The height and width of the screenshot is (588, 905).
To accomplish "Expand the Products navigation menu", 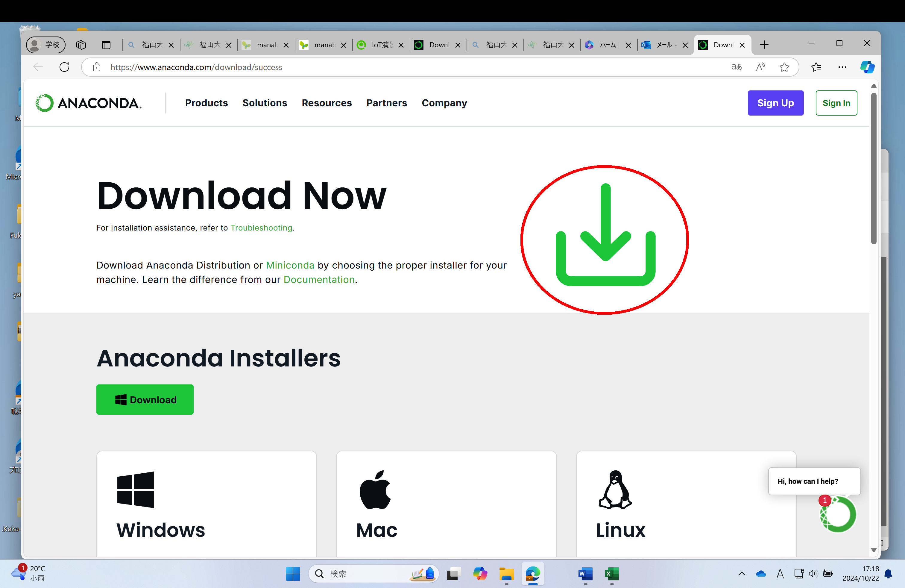I will (x=206, y=103).
